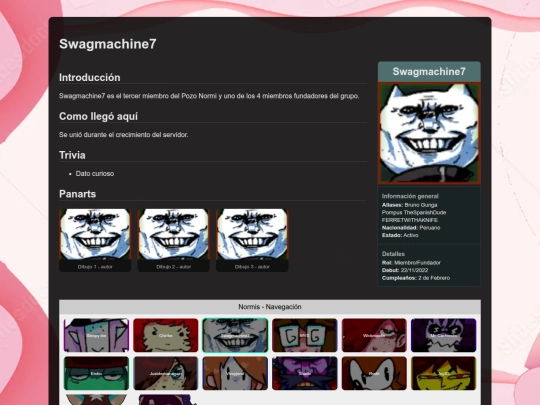Viewport: 540px width, 405px height.
Task: Open the brown-haired blue-eyed navigation card
Action: 166,373
